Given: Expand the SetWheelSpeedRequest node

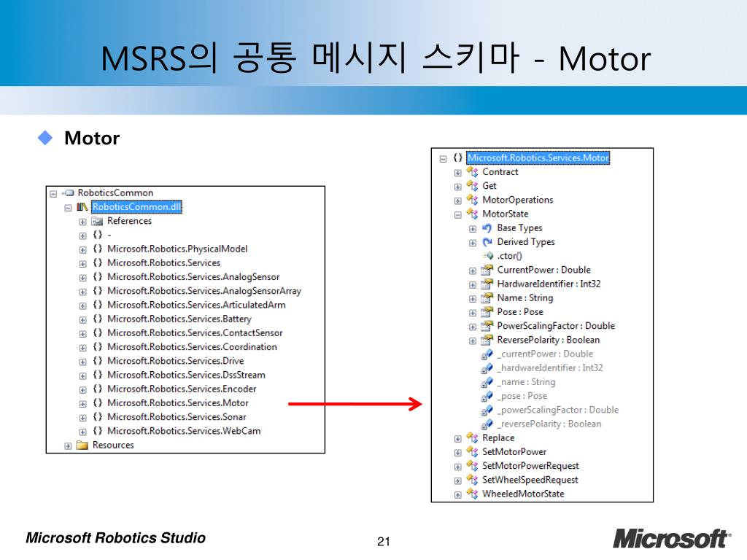Looking at the screenshot, I should 458,481.
